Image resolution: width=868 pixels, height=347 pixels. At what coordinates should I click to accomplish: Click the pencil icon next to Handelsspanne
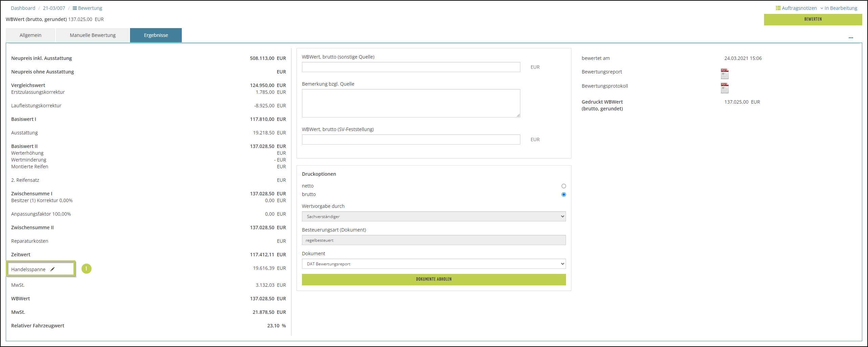click(52, 269)
